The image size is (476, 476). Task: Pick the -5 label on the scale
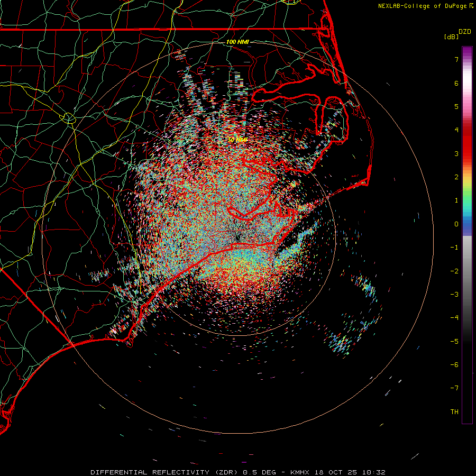[454, 342]
